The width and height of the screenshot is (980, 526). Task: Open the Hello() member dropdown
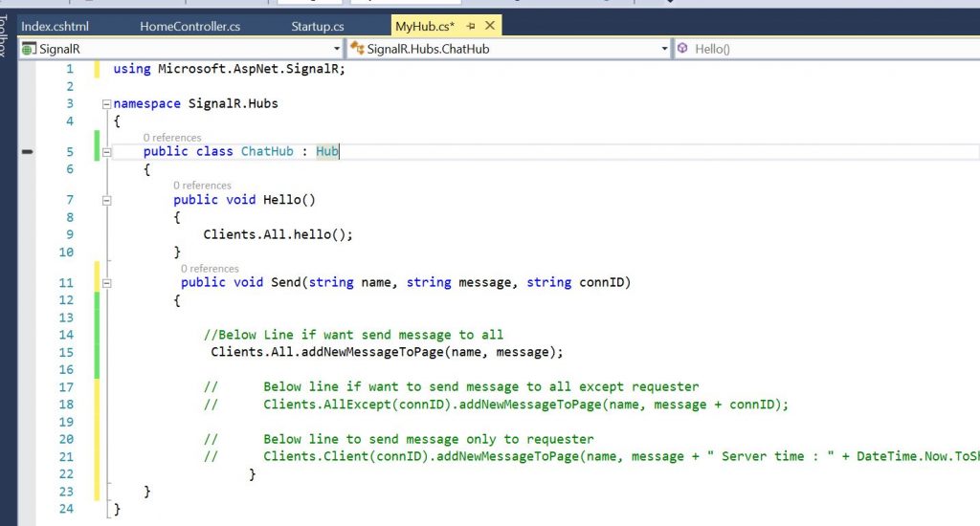tap(827, 49)
